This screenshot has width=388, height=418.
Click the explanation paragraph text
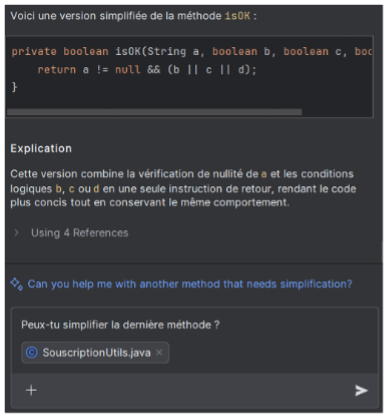click(183, 188)
